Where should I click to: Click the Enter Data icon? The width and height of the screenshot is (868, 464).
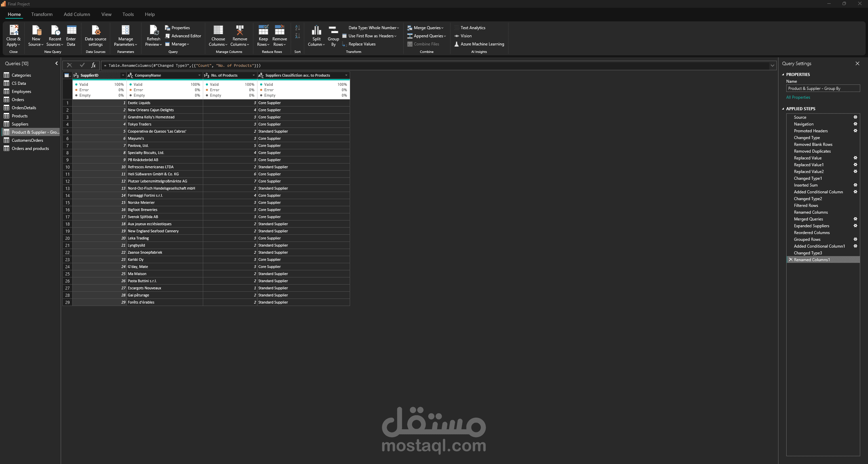tap(71, 31)
